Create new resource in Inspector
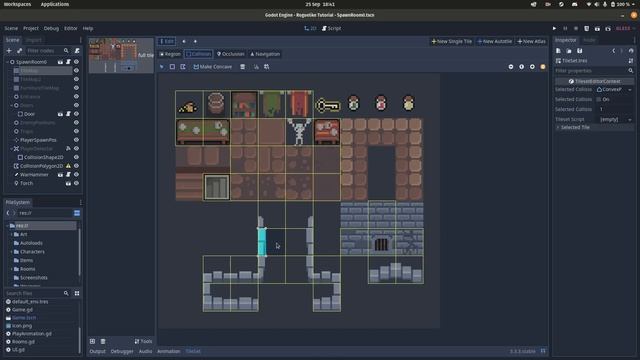Image resolution: width=640 pixels, height=360 pixels. click(x=558, y=51)
